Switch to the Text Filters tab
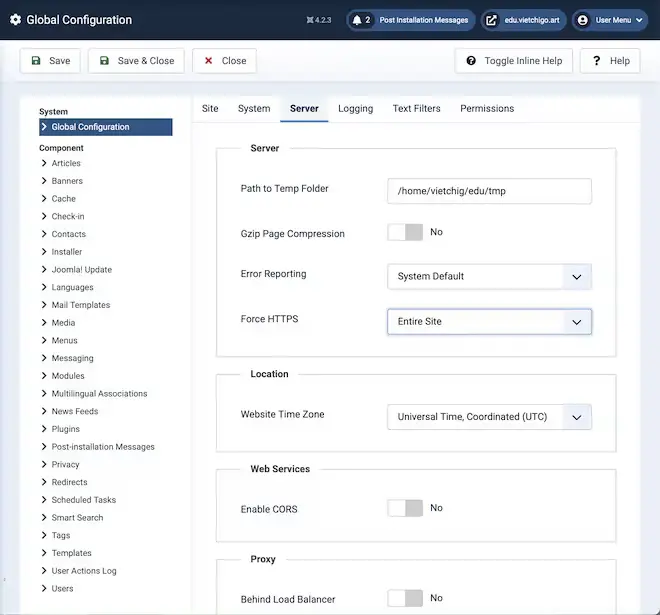Image resolution: width=660 pixels, height=615 pixels. (x=416, y=108)
